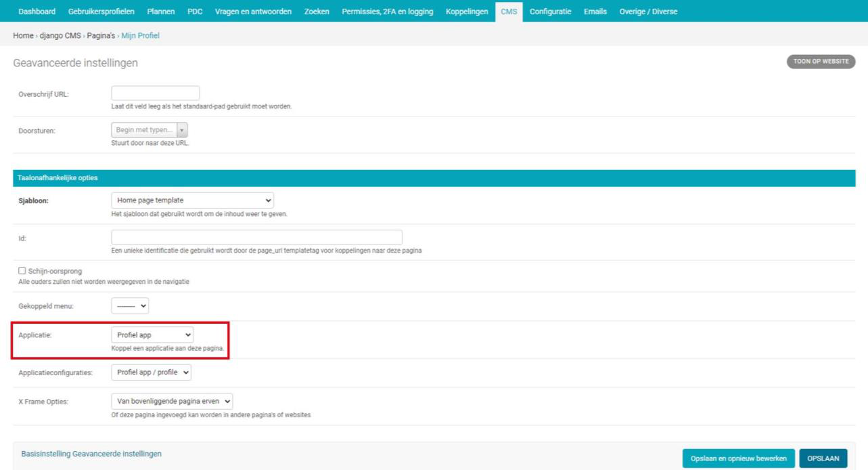
Task: Open the Configuratie menu
Action: [550, 12]
